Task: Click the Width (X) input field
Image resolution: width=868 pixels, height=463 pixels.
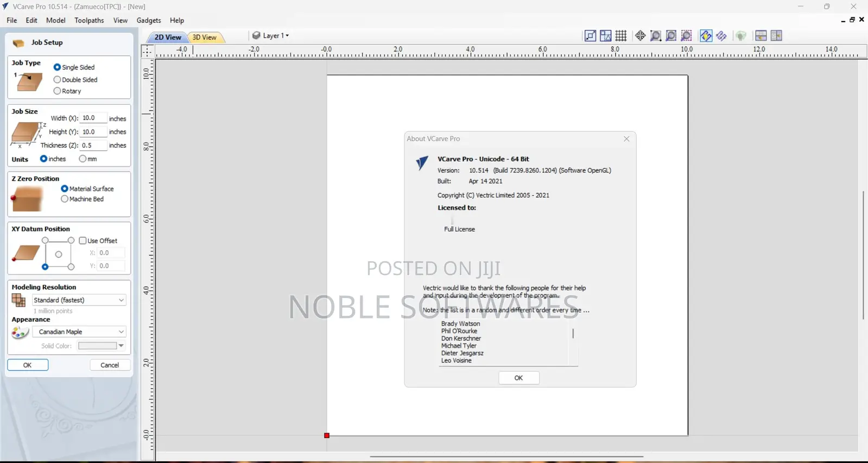Action: pos(93,118)
